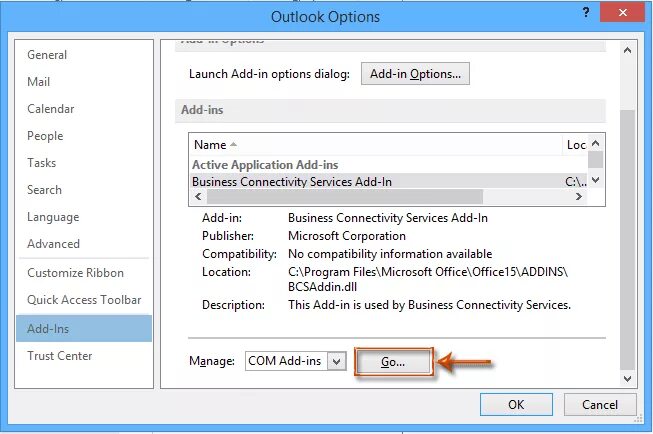The width and height of the screenshot is (653, 434).
Task: Confirm with the OK button
Action: 516,404
